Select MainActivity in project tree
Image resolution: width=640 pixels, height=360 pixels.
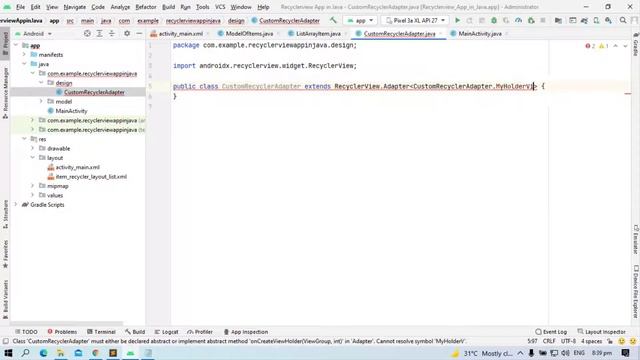(x=71, y=111)
